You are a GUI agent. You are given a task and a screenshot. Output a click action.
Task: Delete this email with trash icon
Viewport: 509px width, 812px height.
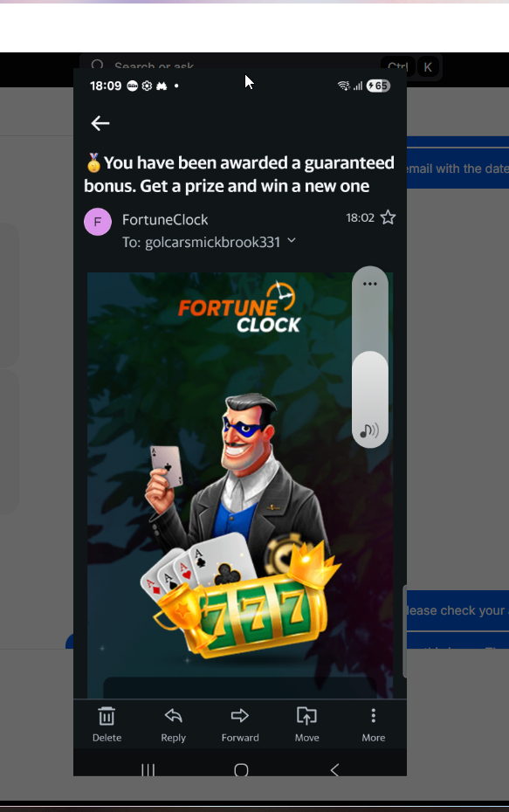click(107, 724)
